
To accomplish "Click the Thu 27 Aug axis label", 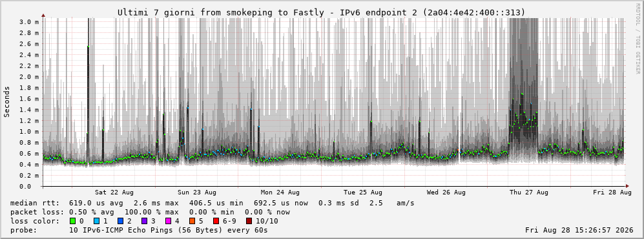I will click(529, 192).
